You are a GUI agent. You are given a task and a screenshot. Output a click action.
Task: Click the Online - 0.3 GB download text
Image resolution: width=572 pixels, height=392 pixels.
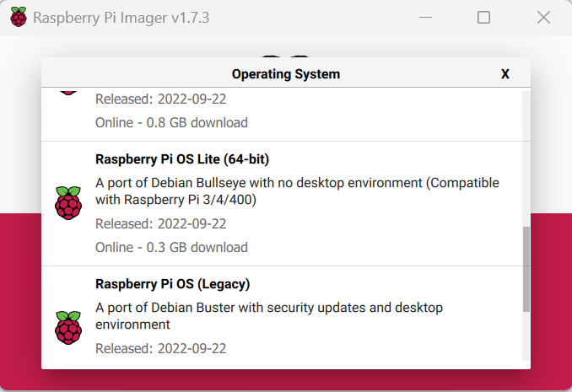[171, 248]
